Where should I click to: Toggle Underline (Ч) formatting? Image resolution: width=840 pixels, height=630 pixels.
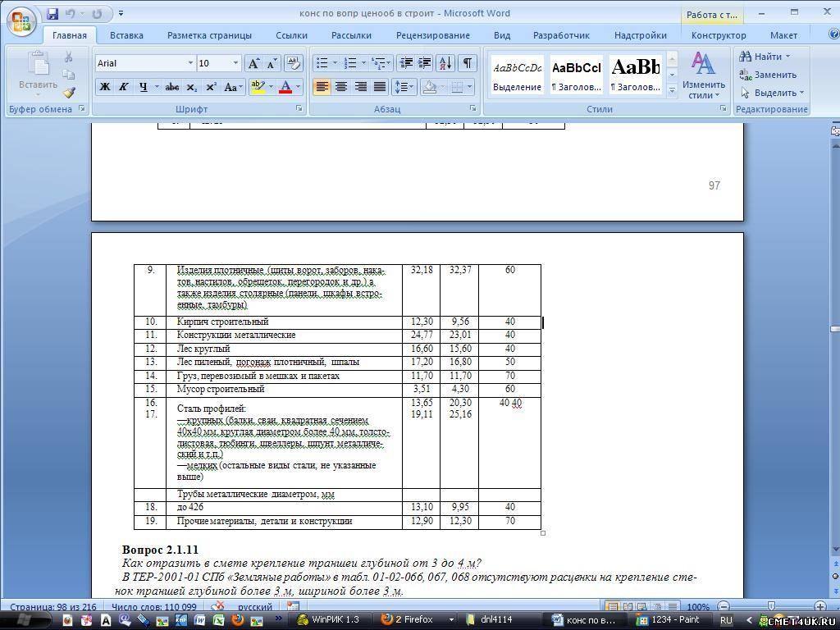coord(143,87)
